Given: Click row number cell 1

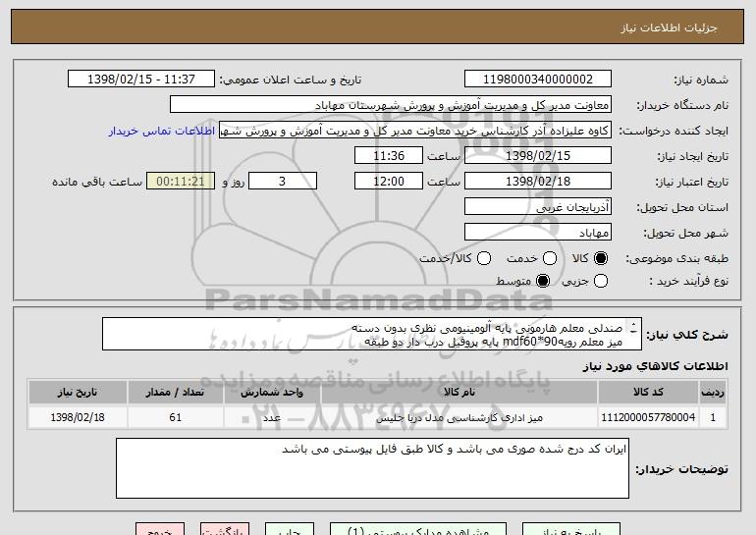Looking at the screenshot, I should (713, 417).
